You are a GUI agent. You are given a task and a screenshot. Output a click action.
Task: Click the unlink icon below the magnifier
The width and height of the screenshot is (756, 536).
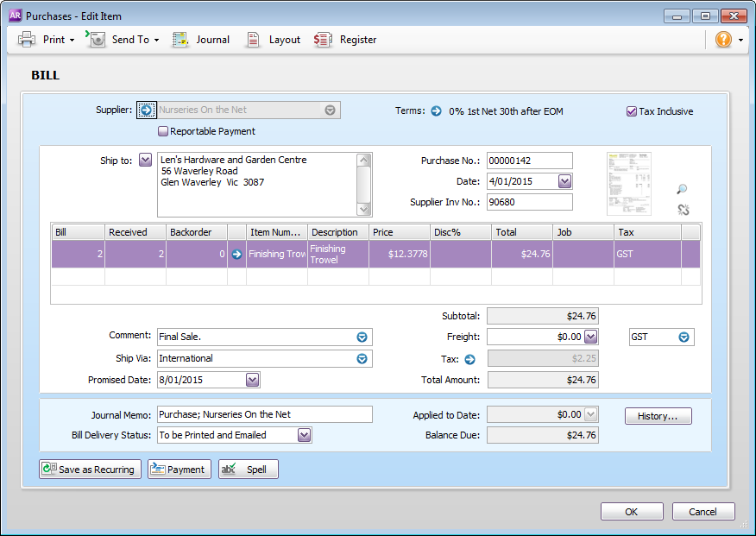pyautogui.click(x=683, y=209)
